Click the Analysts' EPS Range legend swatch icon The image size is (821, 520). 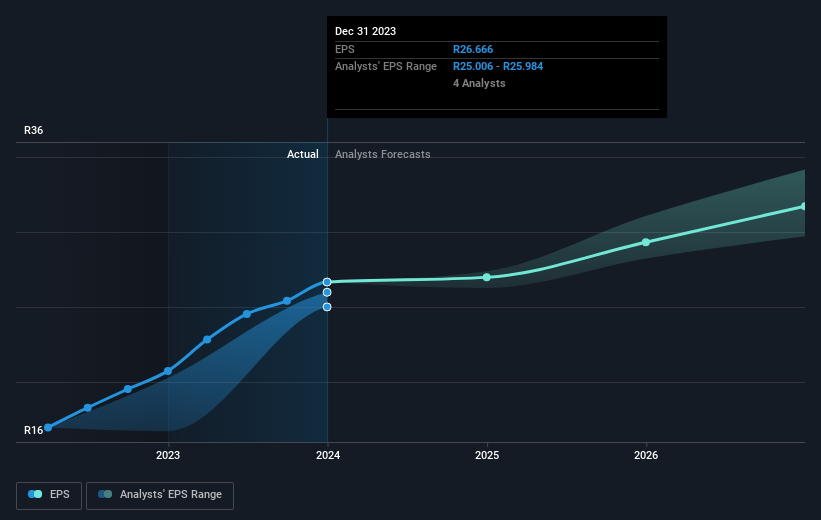tap(105, 494)
